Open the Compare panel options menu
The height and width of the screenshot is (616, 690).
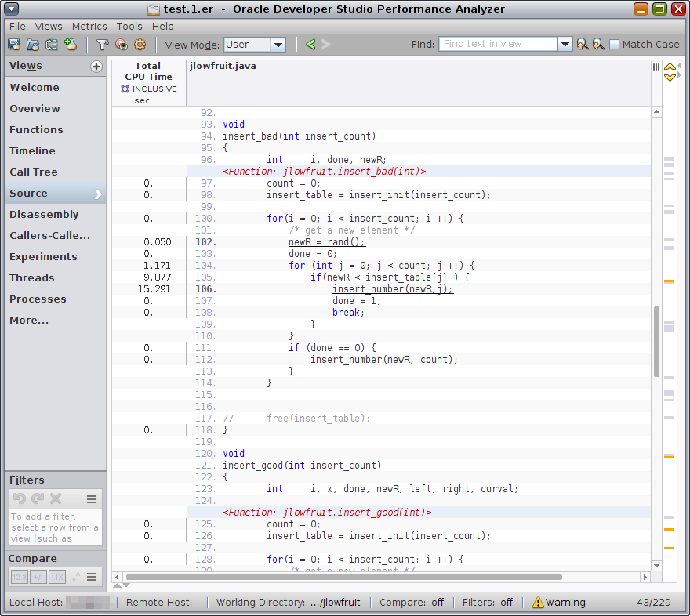(92, 577)
